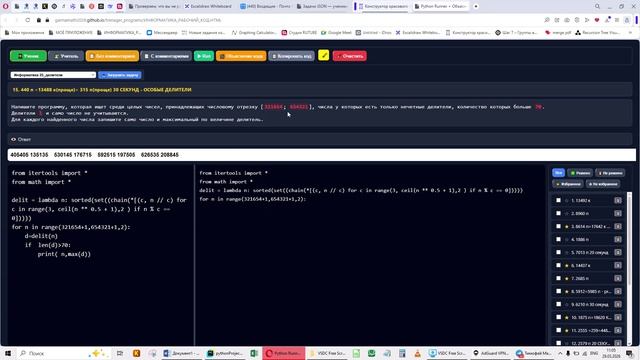Viewport: 640px width, 360px height.
Task: Open the merge pdf bookmark
Action: (x=558, y=32)
